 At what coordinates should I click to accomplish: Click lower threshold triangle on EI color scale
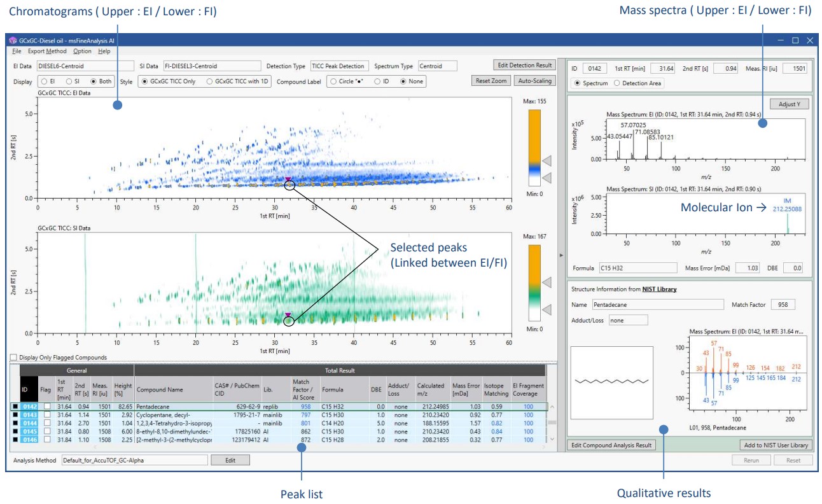547,178
